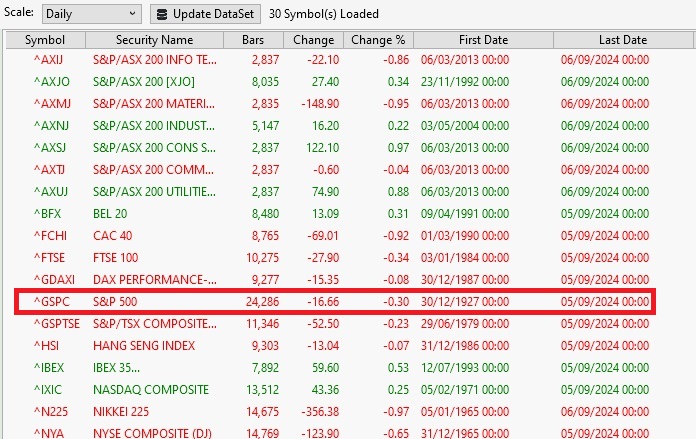The height and width of the screenshot is (439, 696).
Task: Sort by the Symbol column header
Action: 45,40
